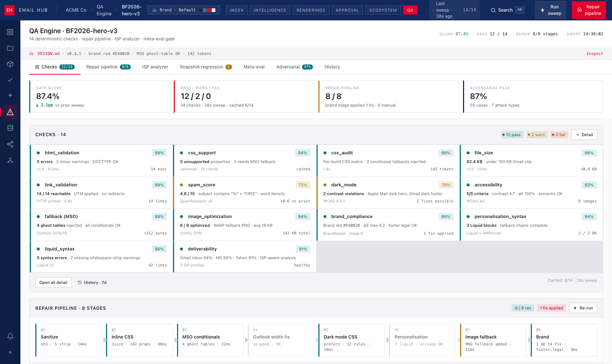Toggle the 12 pass filter chip
Screen dimensions: 612x364
512,135
